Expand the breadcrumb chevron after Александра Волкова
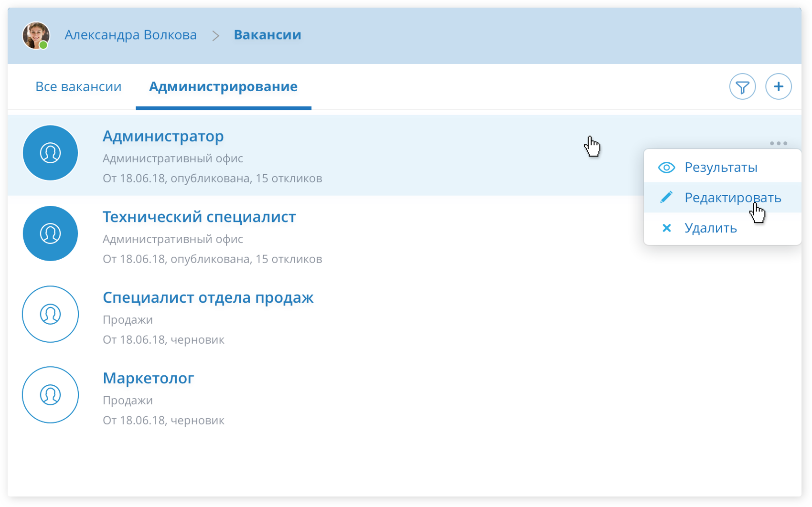 tap(216, 35)
